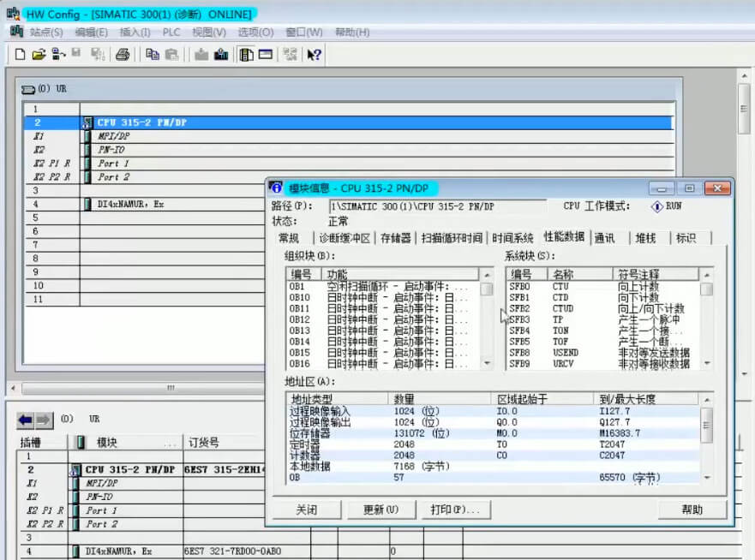Click the 更新(U) button

(x=380, y=509)
